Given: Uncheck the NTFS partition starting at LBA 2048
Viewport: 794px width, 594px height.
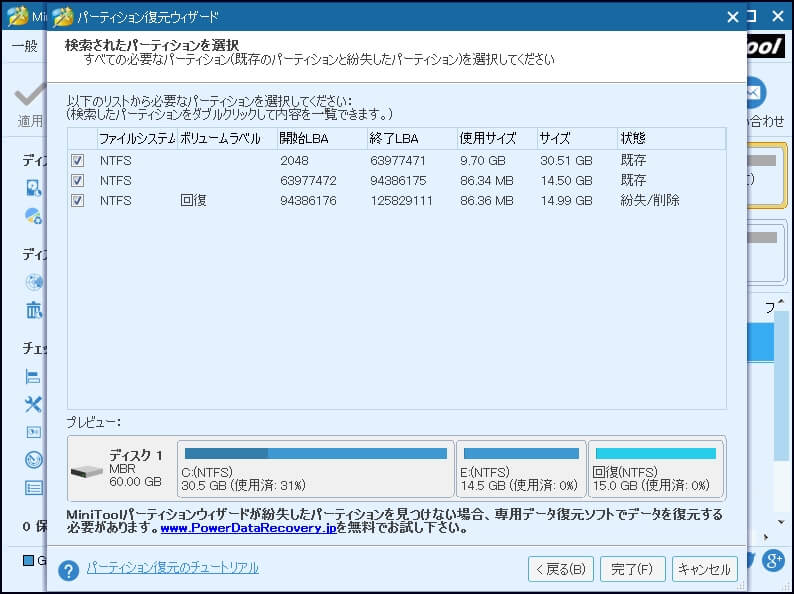Looking at the screenshot, I should tap(77, 161).
